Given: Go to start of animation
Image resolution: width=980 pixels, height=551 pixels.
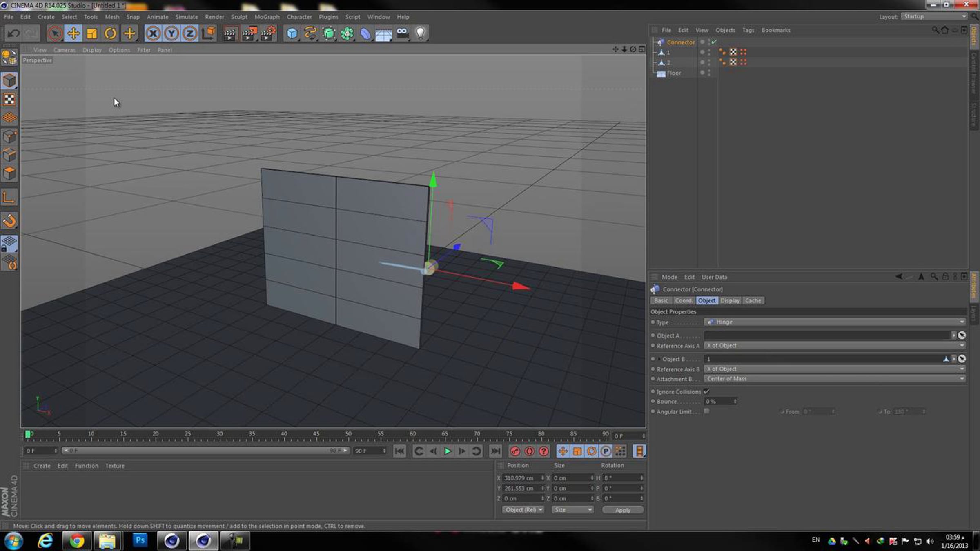Looking at the screenshot, I should [x=399, y=451].
